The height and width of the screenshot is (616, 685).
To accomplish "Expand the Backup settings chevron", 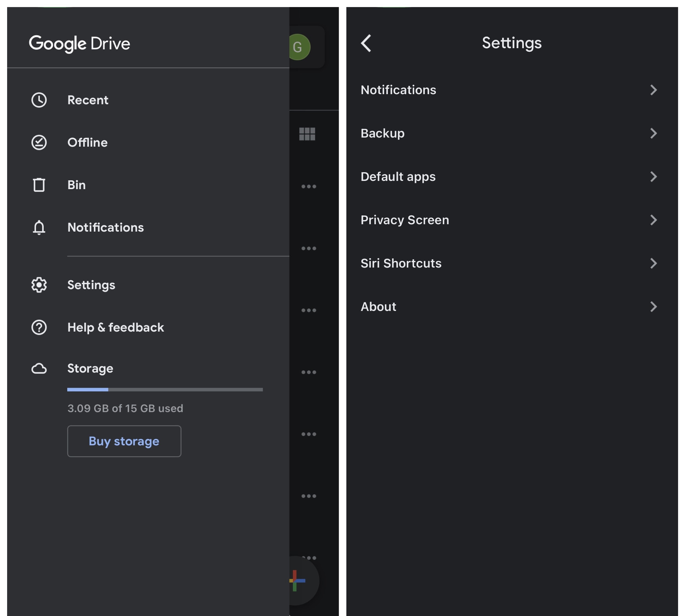I will 653,133.
